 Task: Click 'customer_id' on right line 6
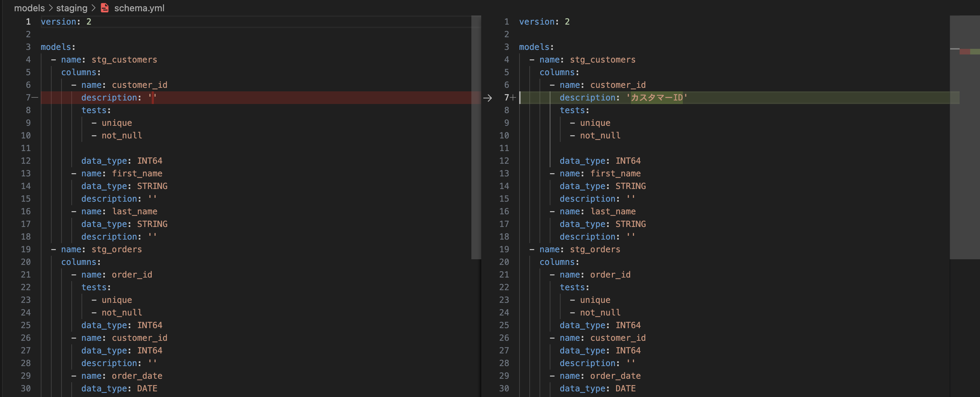(x=618, y=85)
